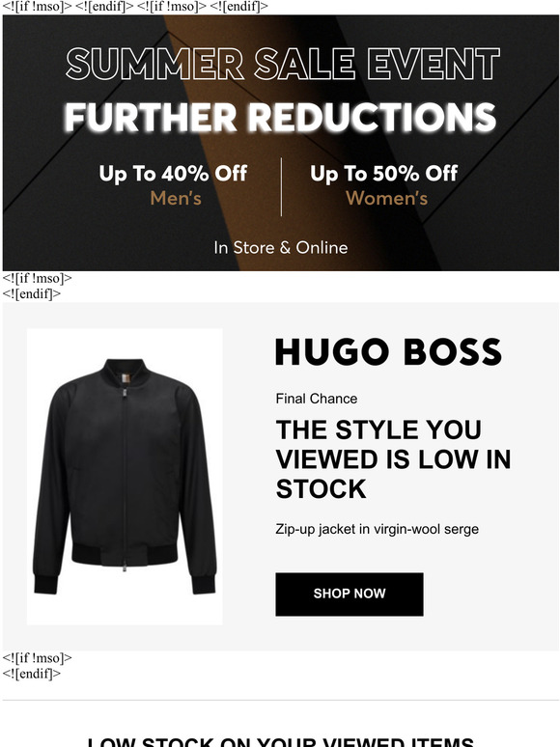Click the jacket collar in product photo
The image size is (560, 747).
(x=125, y=373)
